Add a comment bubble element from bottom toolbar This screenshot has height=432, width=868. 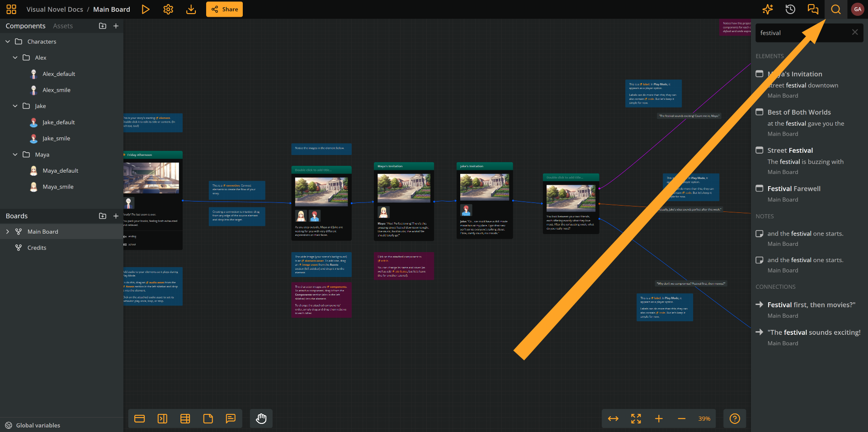coord(231,418)
